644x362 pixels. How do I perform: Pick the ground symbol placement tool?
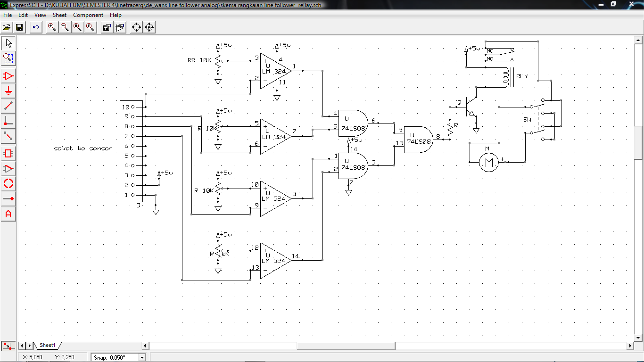point(8,91)
